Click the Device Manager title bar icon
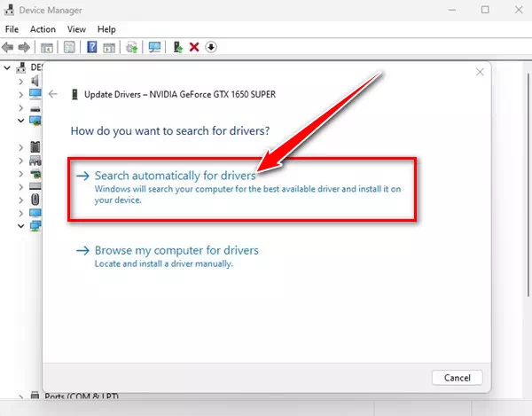The height and width of the screenshot is (416, 532). [x=9, y=10]
